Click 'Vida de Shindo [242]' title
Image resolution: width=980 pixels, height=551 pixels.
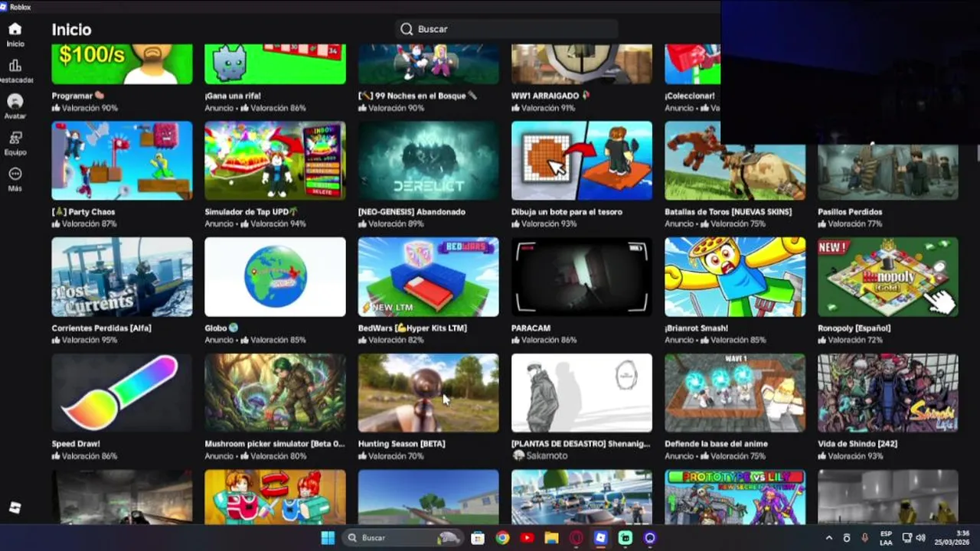pyautogui.click(x=857, y=444)
